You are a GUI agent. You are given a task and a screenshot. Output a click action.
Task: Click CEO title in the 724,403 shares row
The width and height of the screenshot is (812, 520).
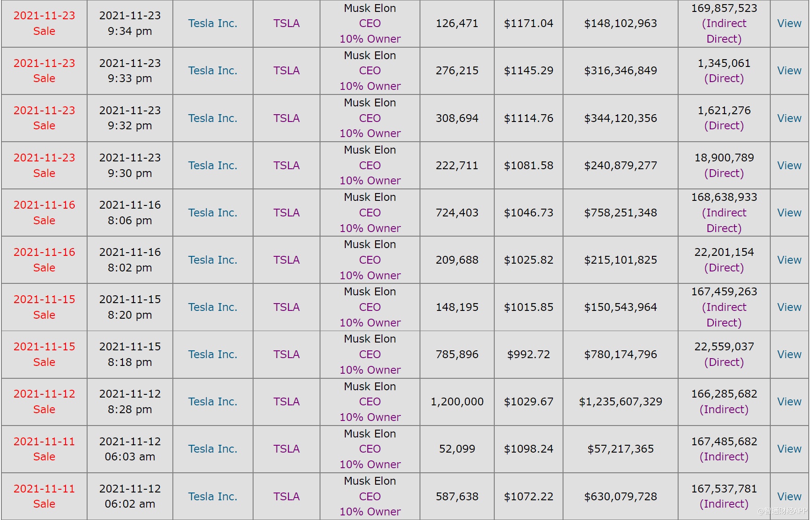pyautogui.click(x=370, y=213)
